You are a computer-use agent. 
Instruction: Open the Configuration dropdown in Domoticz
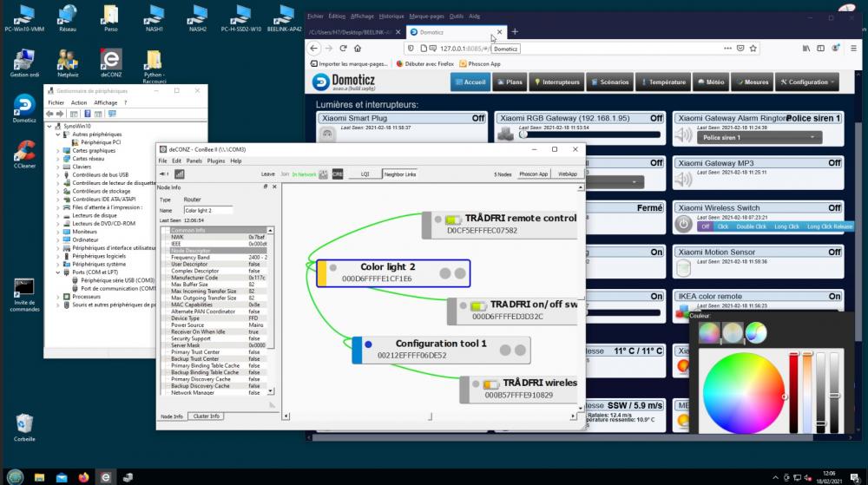(807, 82)
